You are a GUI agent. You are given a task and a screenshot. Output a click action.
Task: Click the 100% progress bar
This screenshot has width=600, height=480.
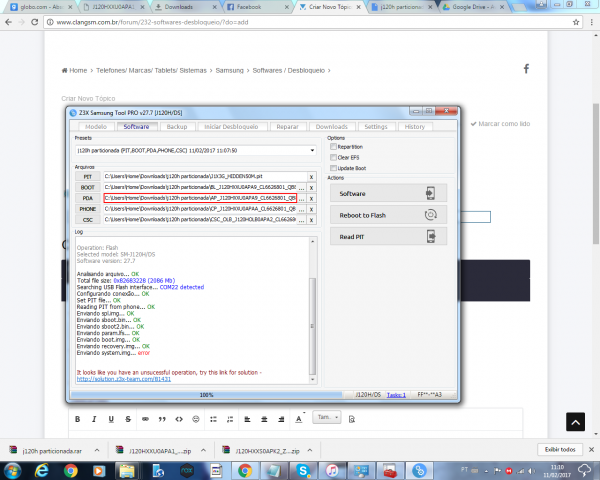[x=206, y=395]
